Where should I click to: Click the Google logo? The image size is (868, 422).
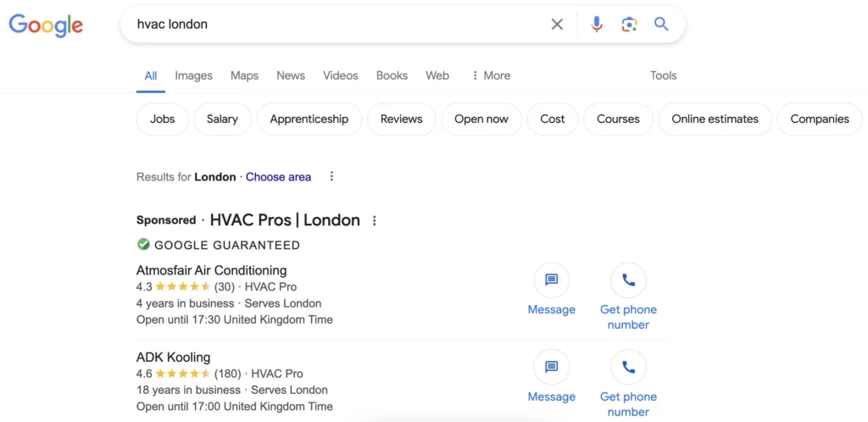(46, 25)
